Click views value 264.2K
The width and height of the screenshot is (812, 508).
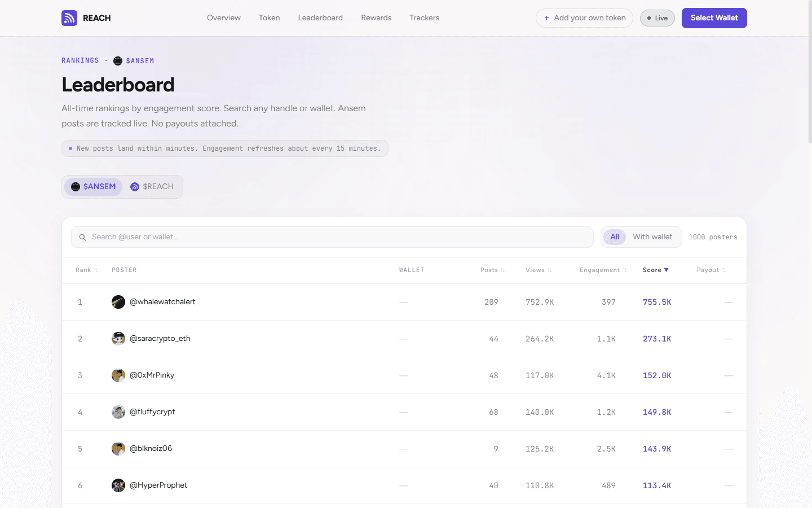tap(540, 339)
